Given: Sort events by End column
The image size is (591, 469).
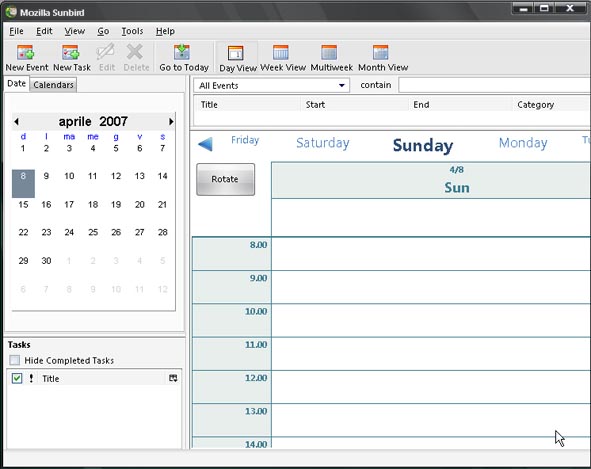Looking at the screenshot, I should point(460,105).
